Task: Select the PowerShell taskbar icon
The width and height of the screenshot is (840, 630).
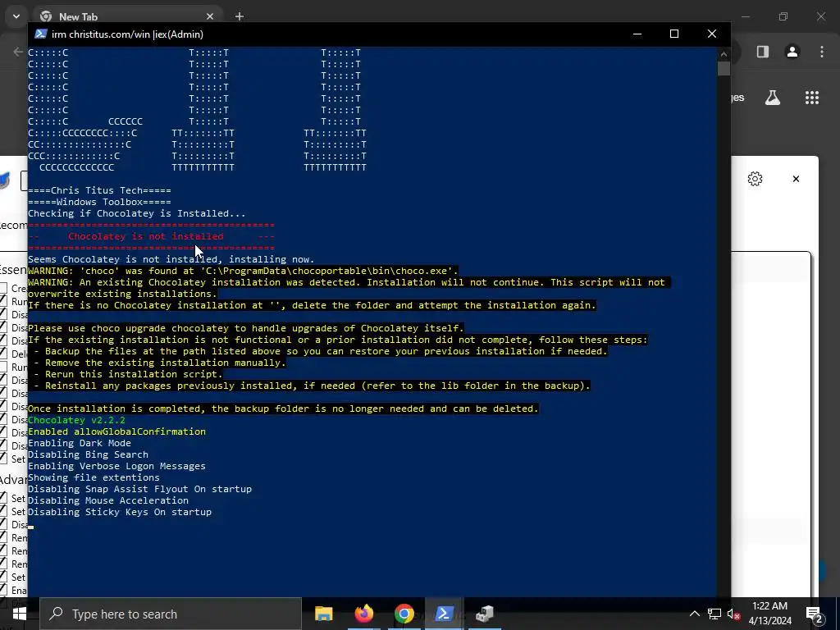Action: click(x=444, y=614)
